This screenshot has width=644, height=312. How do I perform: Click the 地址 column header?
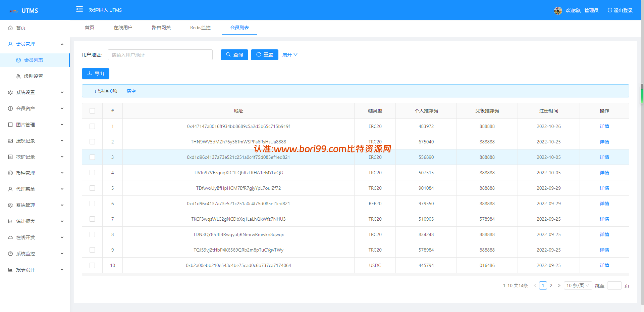pyautogui.click(x=238, y=111)
